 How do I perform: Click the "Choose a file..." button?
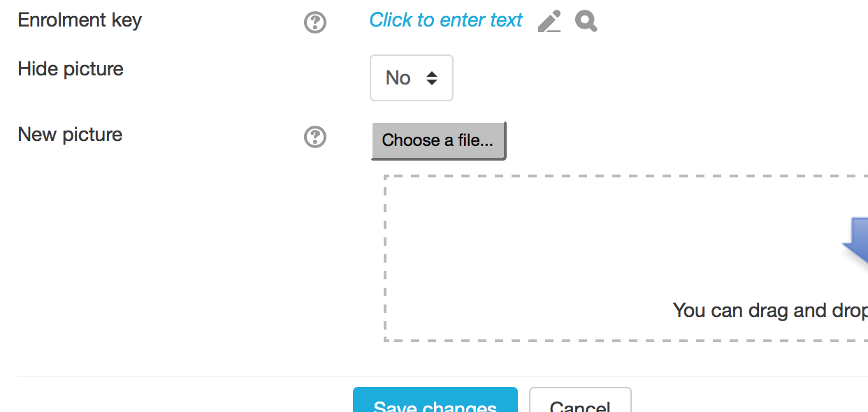click(x=438, y=140)
